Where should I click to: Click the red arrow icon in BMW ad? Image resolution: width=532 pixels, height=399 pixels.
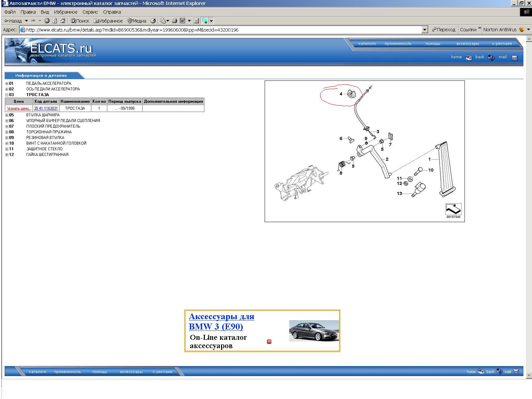coord(269,341)
